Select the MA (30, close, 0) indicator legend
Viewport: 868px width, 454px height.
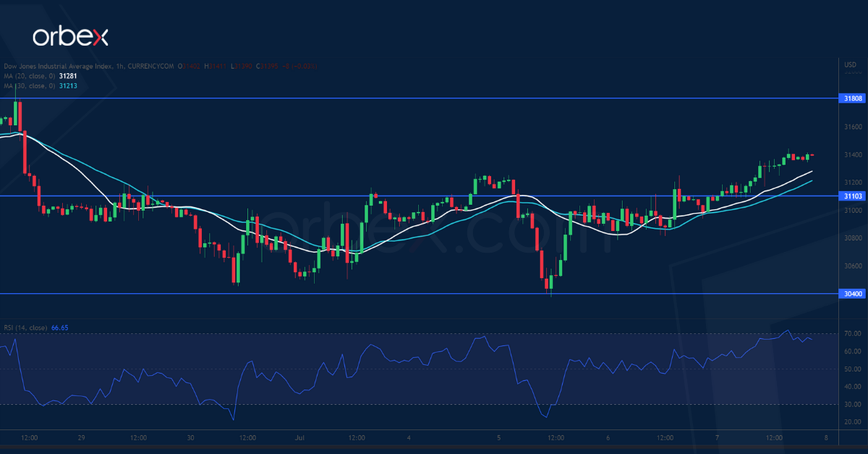[x=29, y=85]
